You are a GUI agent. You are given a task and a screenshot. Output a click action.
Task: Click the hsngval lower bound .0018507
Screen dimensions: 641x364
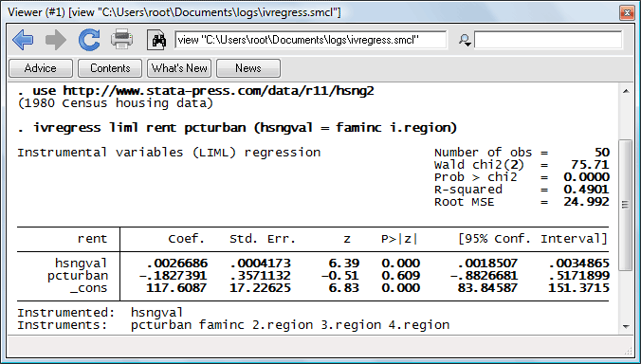[x=487, y=264]
